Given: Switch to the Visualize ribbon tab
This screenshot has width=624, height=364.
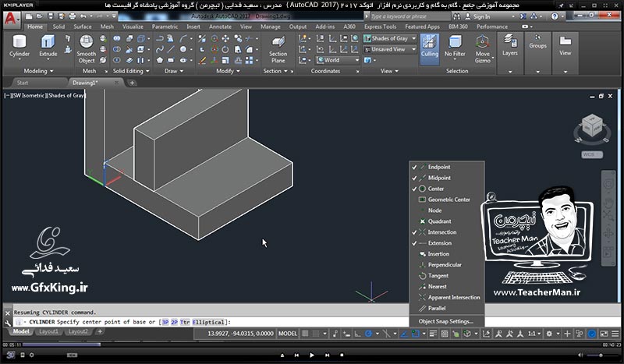Looking at the screenshot, I should click(133, 27).
